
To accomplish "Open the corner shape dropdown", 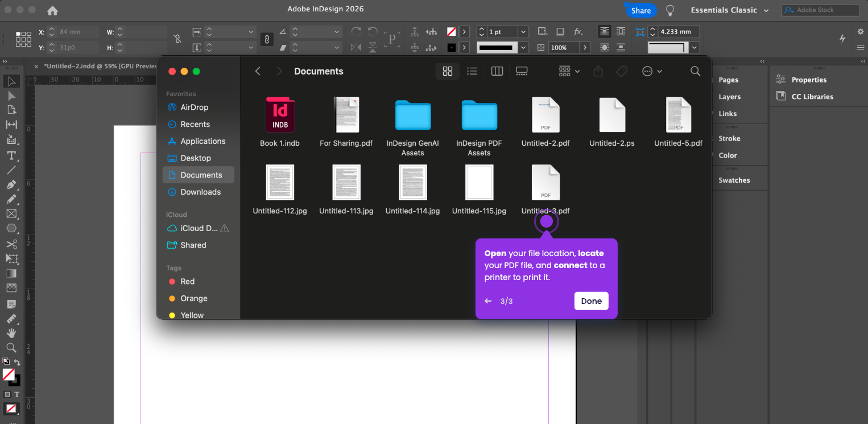I will click(694, 48).
